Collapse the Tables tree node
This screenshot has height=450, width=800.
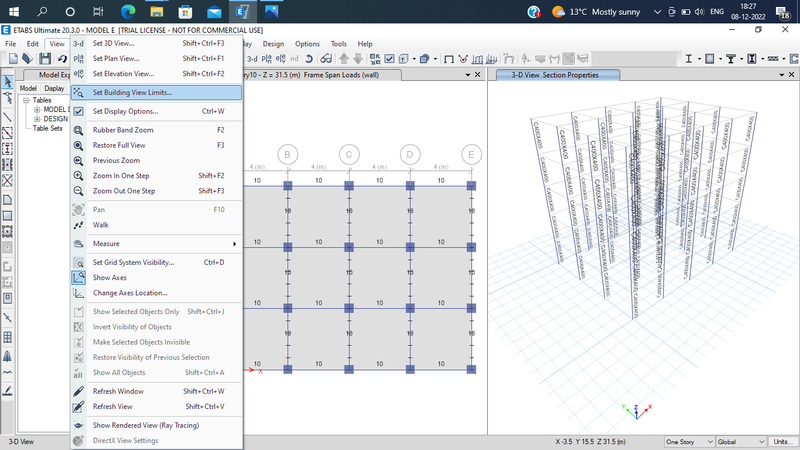pos(26,101)
